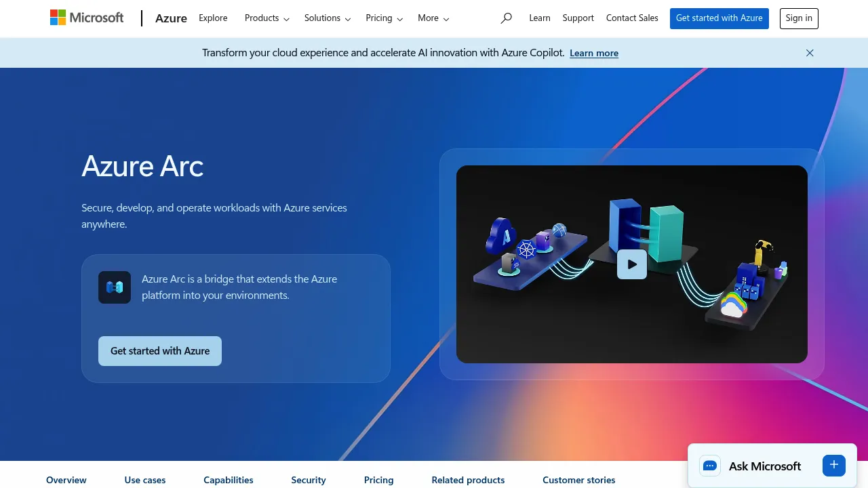The image size is (868, 488).
Task: Click the header Get started with Azure button
Action: (719, 18)
